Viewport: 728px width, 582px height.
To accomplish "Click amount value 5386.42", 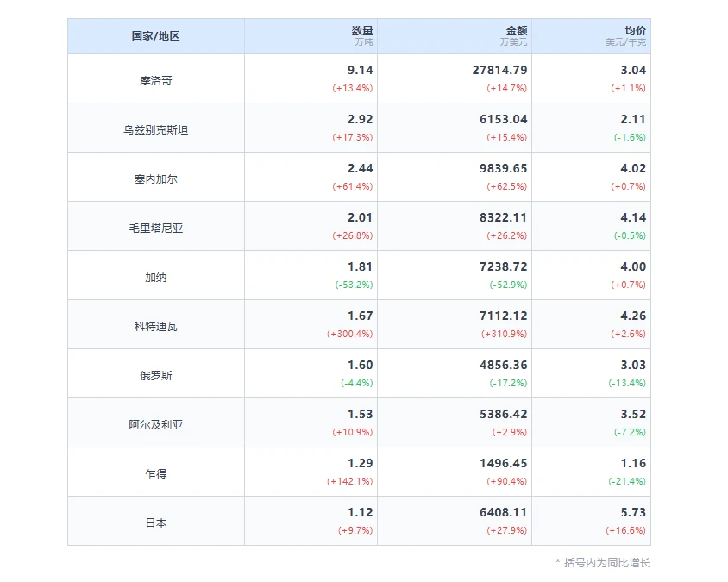I will point(504,415).
